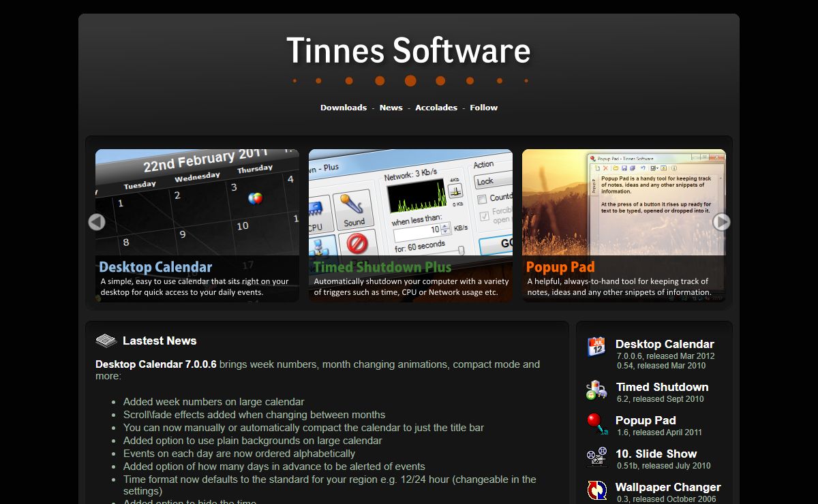Click the Lastest News newspaper icon

[106, 341]
